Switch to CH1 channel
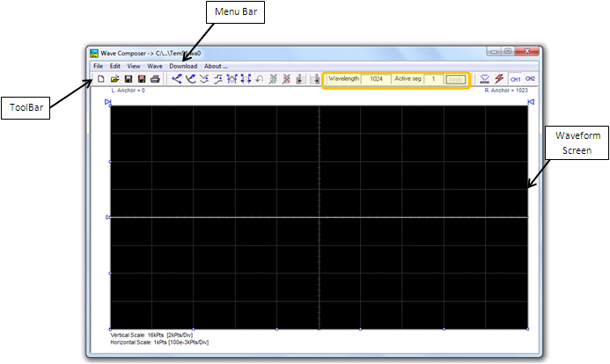 coord(516,79)
